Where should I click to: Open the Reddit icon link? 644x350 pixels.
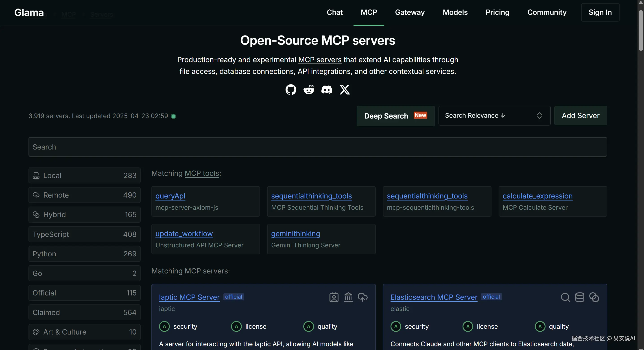pyautogui.click(x=309, y=90)
